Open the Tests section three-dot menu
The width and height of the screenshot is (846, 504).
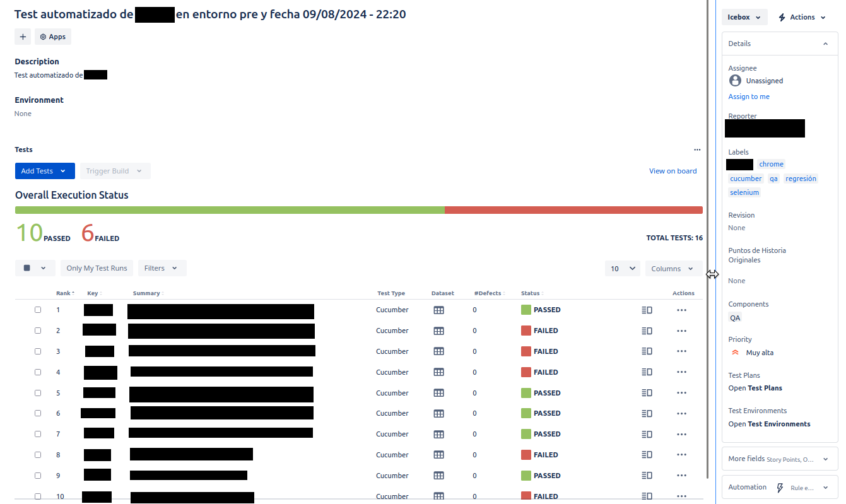697,150
